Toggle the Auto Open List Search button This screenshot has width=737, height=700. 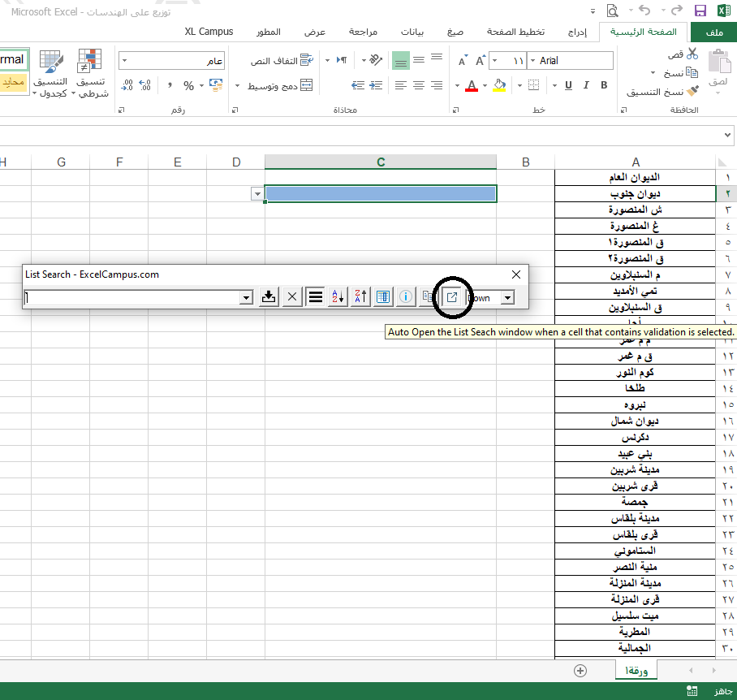pyautogui.click(x=452, y=298)
